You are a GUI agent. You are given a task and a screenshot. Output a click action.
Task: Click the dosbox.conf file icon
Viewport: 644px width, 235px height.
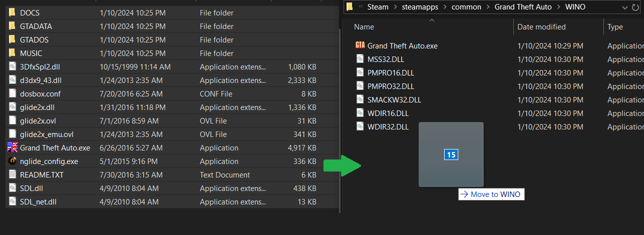pos(13,93)
